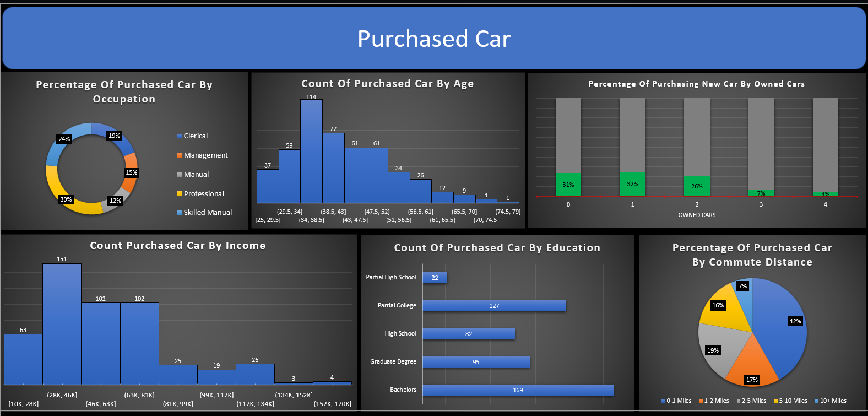Select the tallest age histogram bar labeled 114
Viewport: 868px width, 416px height.
311,152
